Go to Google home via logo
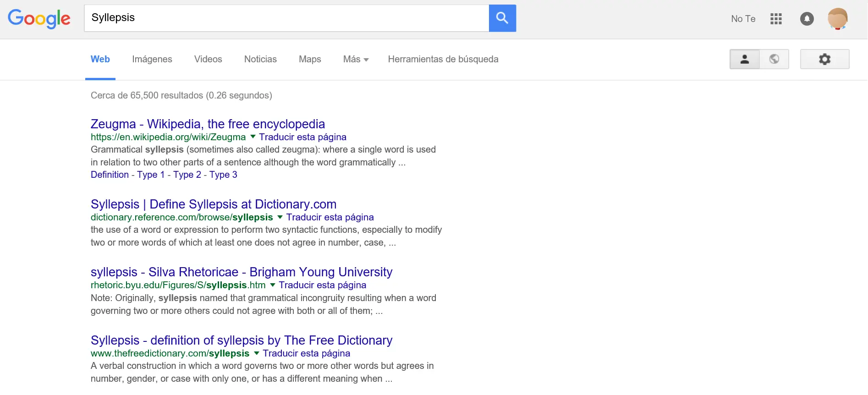868x395 pixels. click(39, 19)
